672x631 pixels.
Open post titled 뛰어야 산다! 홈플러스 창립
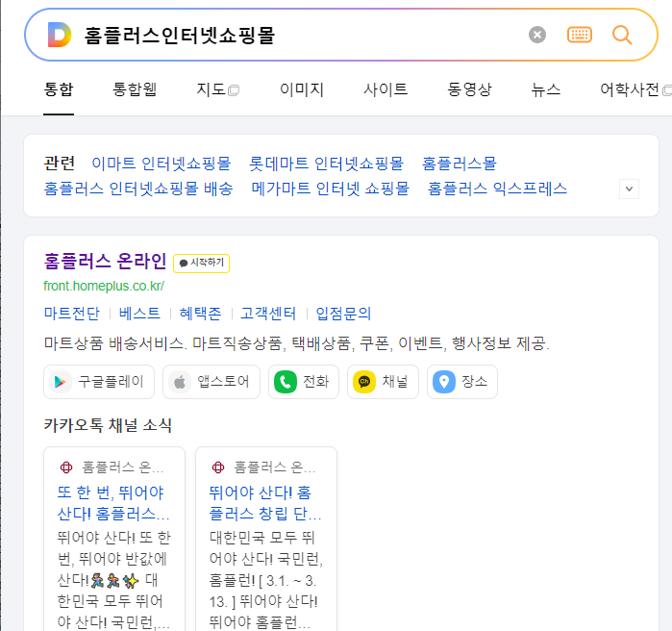(264, 503)
